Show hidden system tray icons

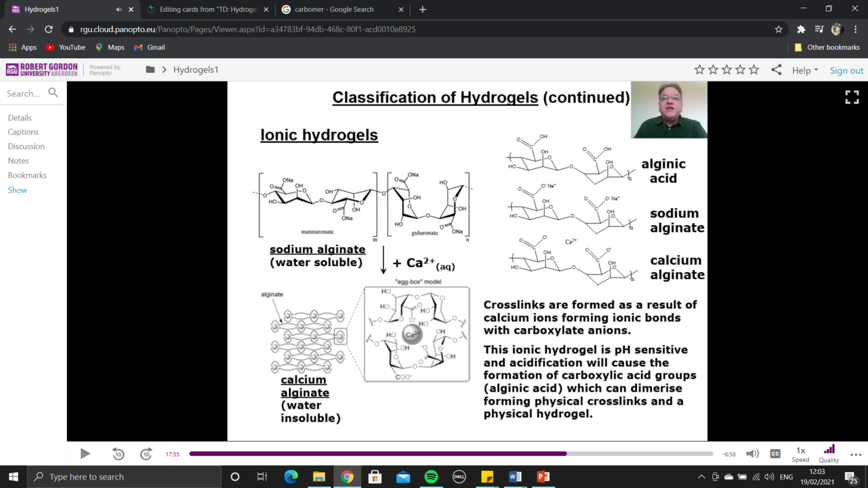[701, 477]
